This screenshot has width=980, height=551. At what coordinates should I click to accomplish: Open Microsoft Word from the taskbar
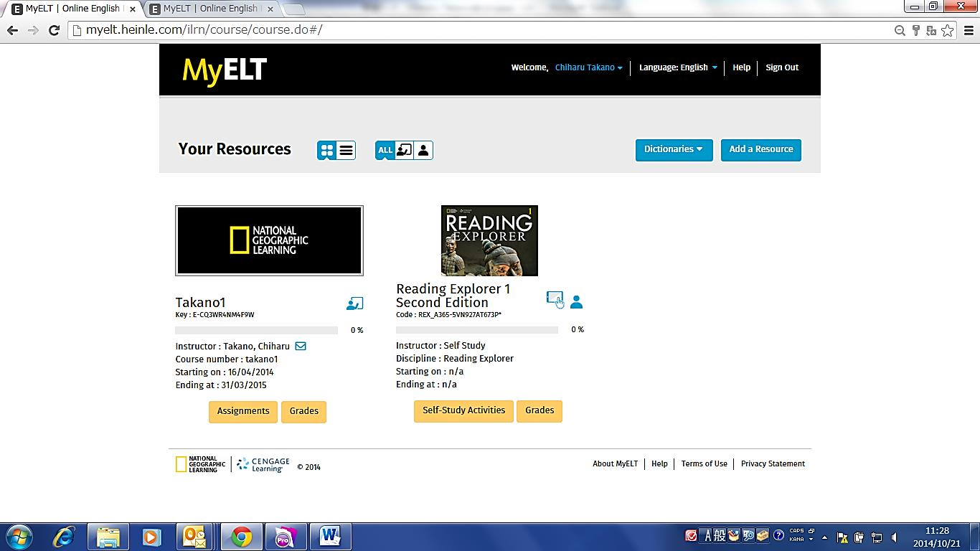[x=330, y=537]
